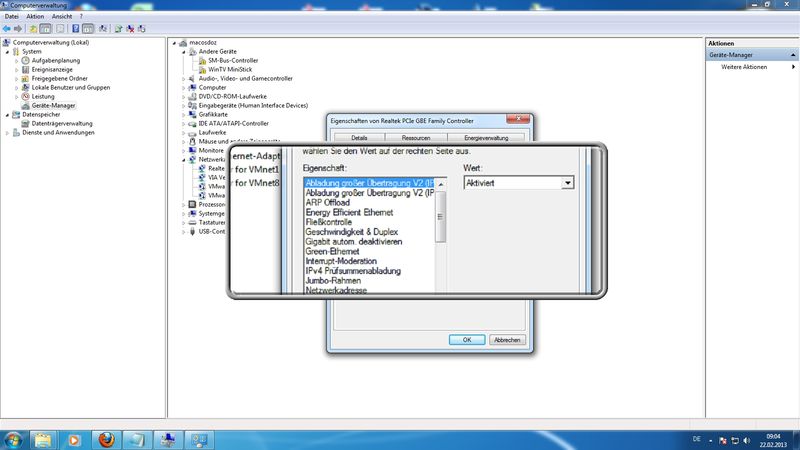
Task: Open the Aktion menu
Action: pyautogui.click(x=35, y=16)
